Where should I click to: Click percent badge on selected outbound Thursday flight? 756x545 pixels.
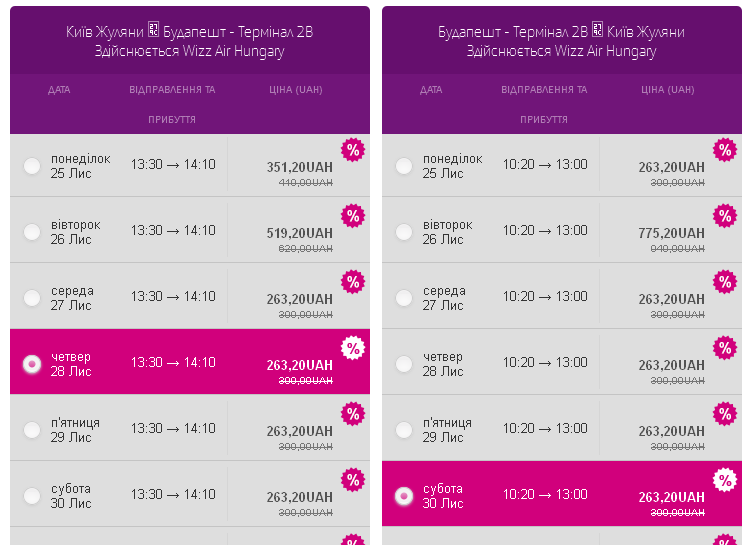[352, 348]
